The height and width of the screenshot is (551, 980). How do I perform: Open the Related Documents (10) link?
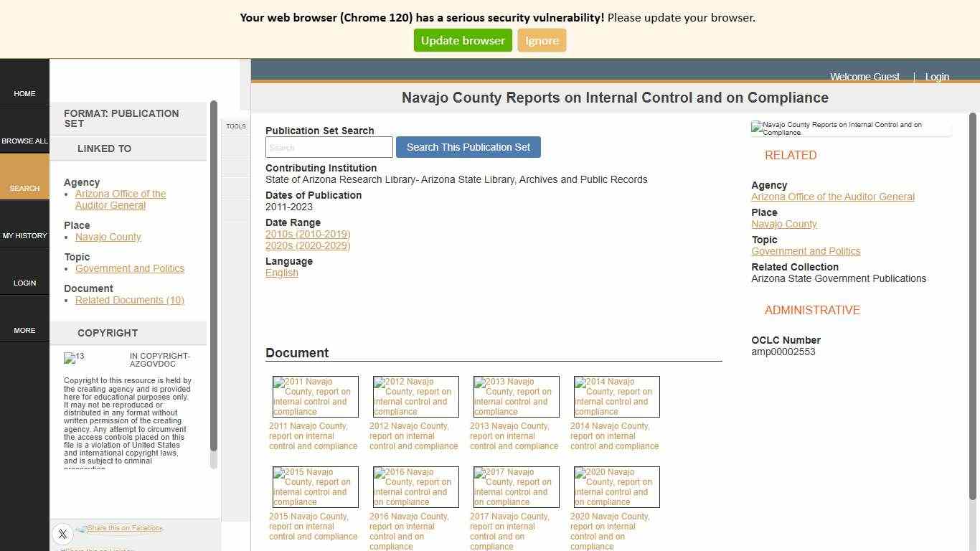pos(129,300)
